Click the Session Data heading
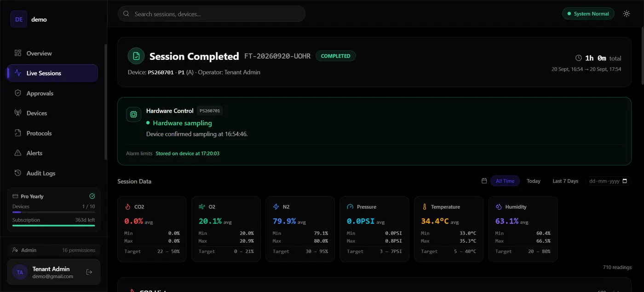The width and height of the screenshot is (644, 292). pos(134,181)
